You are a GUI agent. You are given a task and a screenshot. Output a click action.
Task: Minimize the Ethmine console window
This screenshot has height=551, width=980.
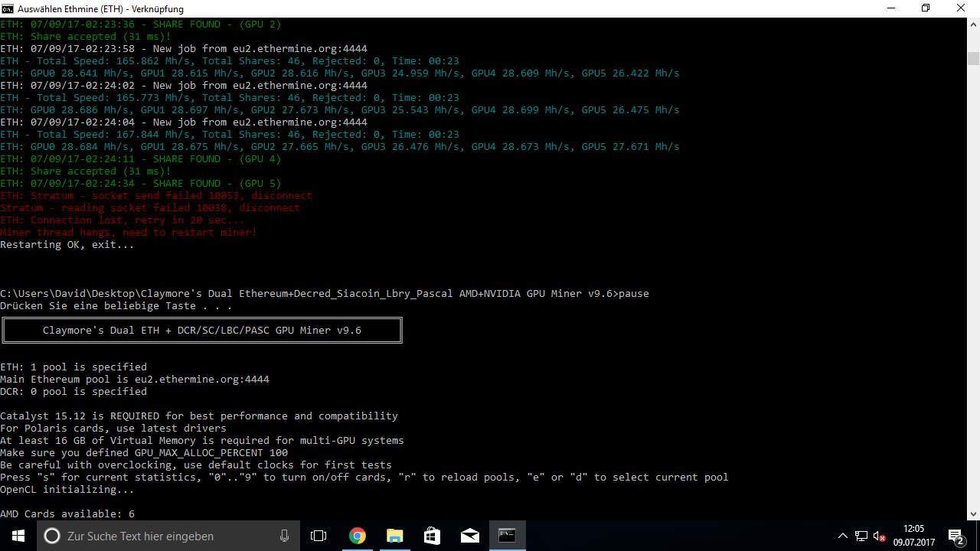coord(890,8)
